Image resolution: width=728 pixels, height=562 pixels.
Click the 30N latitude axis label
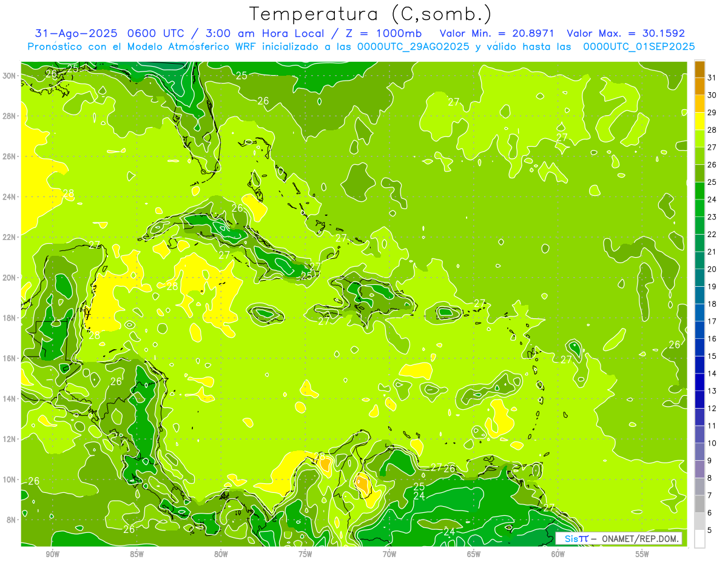(10, 76)
